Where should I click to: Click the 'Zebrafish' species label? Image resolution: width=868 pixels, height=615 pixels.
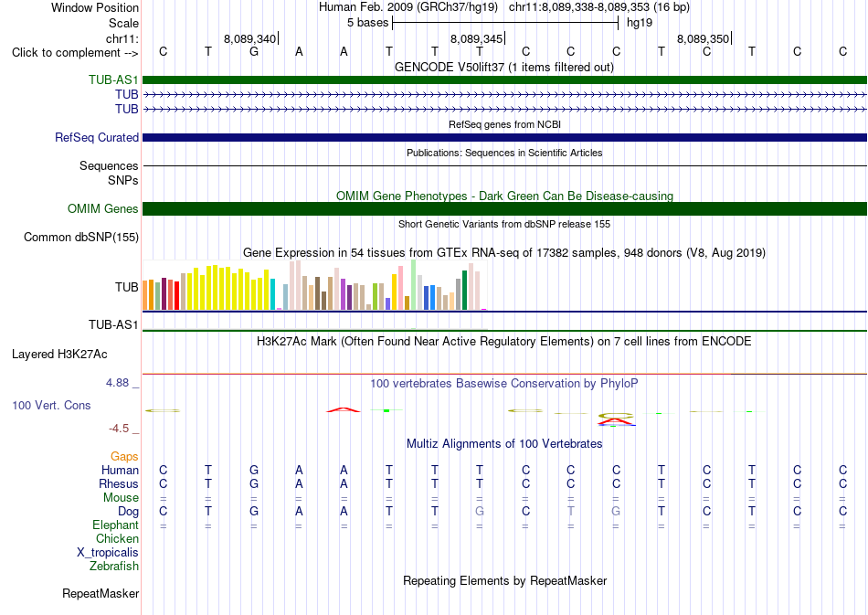coord(114,567)
